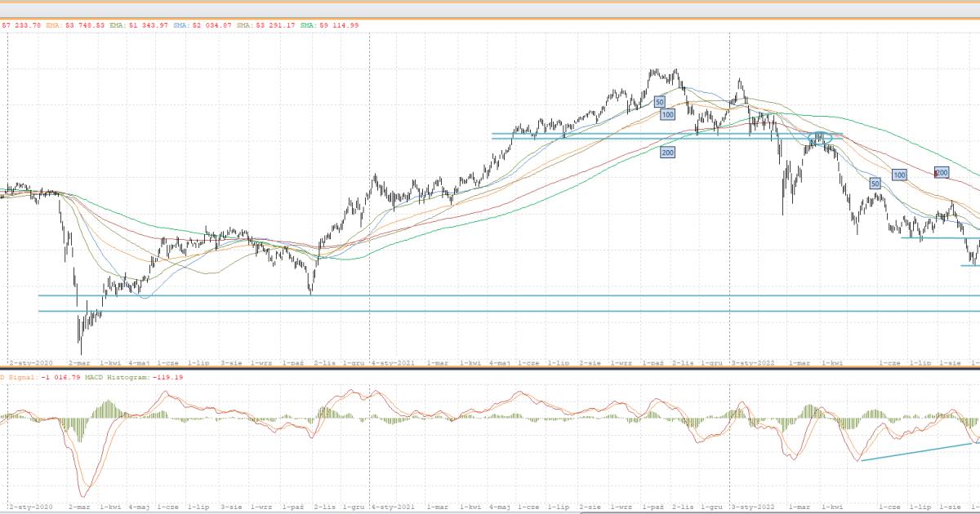Image resolution: width=980 pixels, height=514 pixels.
Task: Select the blue trendline on the MACD panel
Action: (x=915, y=452)
